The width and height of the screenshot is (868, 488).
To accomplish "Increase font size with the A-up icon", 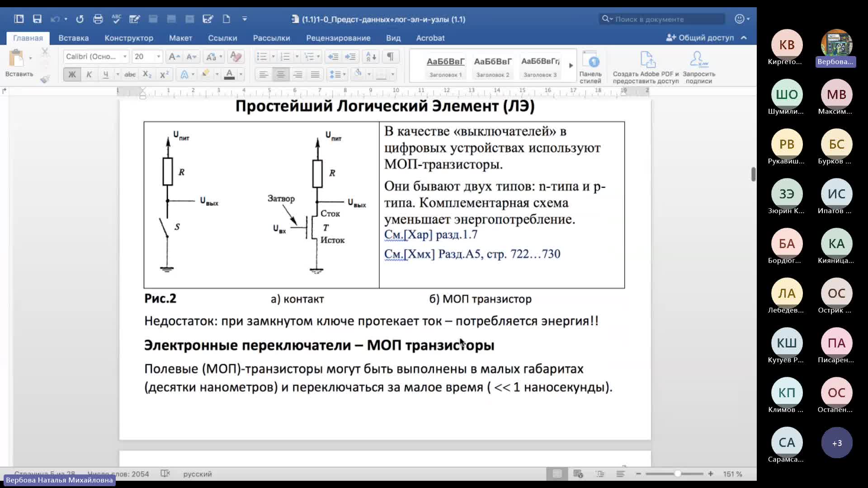I will pyautogui.click(x=174, y=56).
